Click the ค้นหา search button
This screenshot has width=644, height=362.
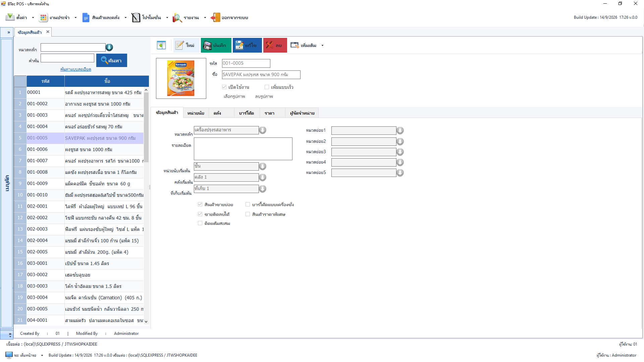(x=112, y=60)
